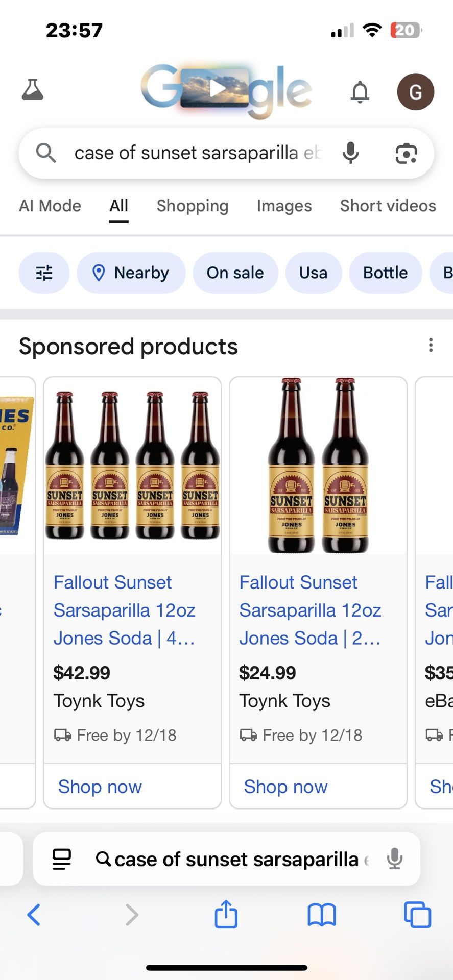Open Google Labs via the flask icon
This screenshot has height=980, width=453.
[32, 91]
